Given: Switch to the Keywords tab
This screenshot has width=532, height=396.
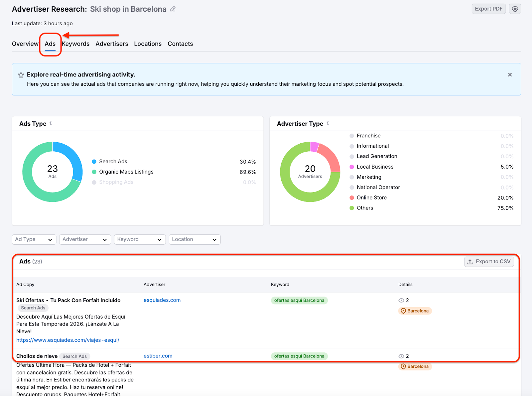Looking at the screenshot, I should pos(75,44).
